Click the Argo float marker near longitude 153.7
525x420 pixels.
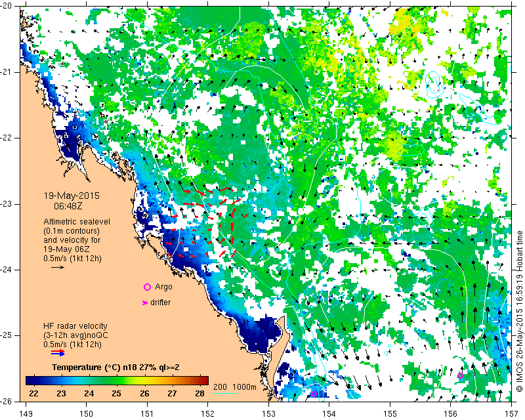[314, 394]
